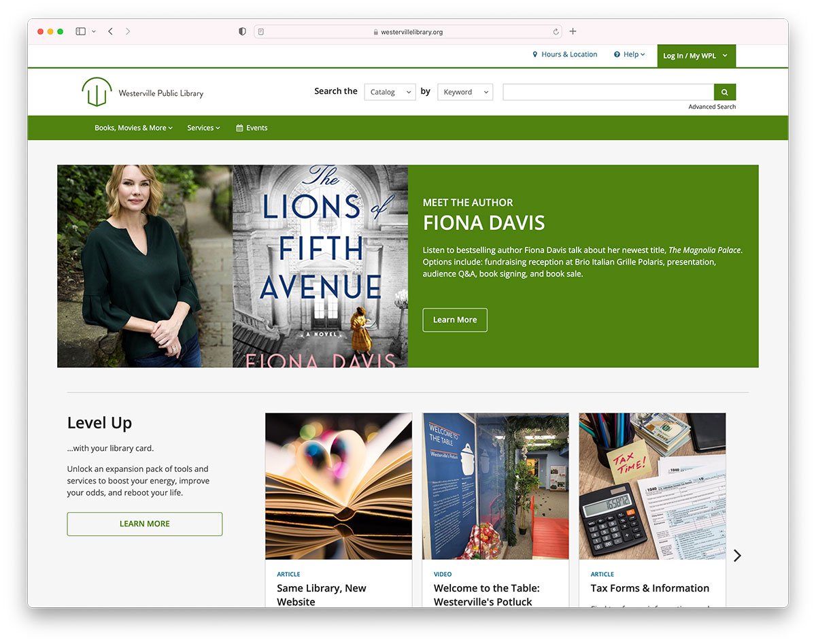Viewport: 816px width, 644px height.
Task: Click inside the catalog search text field
Action: click(x=607, y=92)
